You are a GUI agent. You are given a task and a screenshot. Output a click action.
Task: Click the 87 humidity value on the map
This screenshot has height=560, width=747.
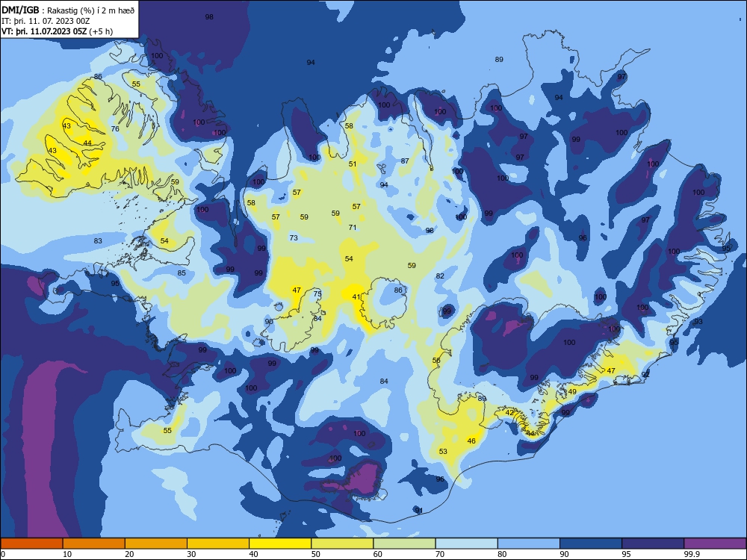(404, 161)
